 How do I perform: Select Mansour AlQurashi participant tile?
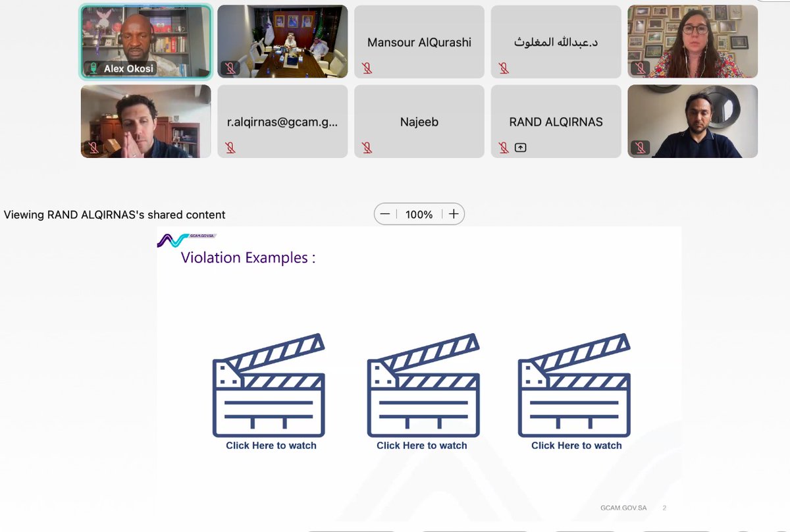(x=419, y=41)
